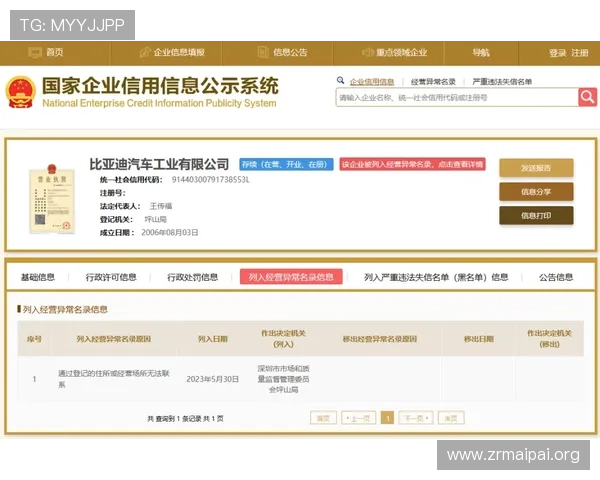Click the 移出日期 column header

(479, 339)
